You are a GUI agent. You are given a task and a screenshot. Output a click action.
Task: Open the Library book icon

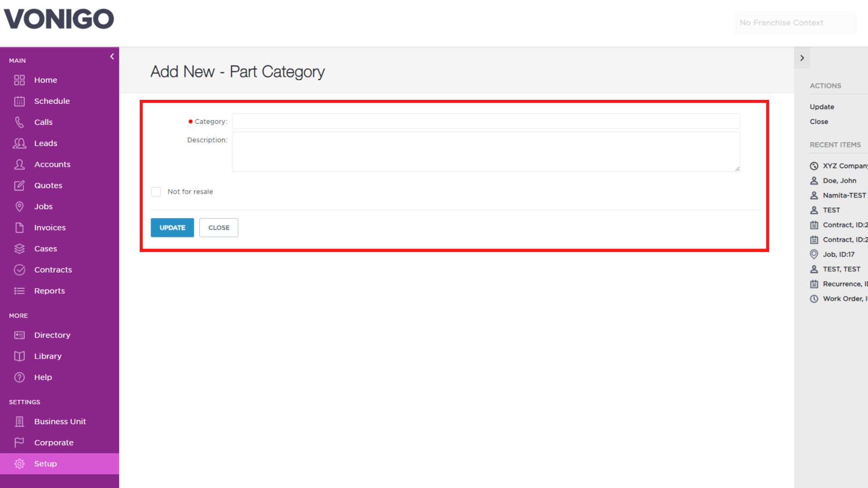19,357
